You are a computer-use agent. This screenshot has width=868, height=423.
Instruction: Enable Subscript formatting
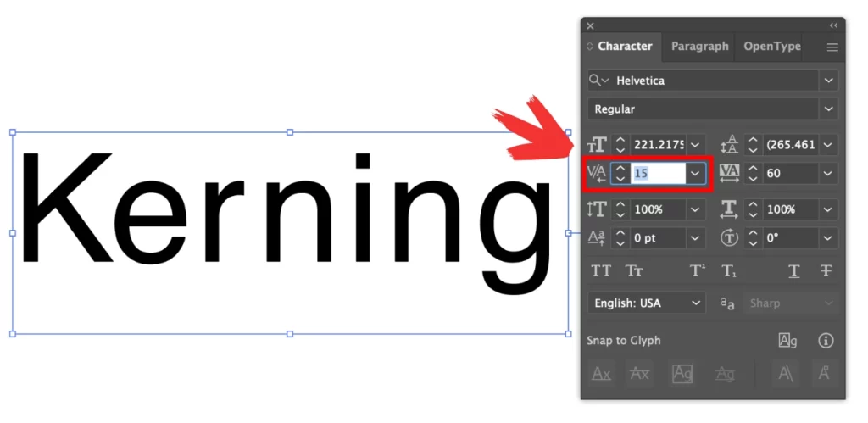point(729,271)
